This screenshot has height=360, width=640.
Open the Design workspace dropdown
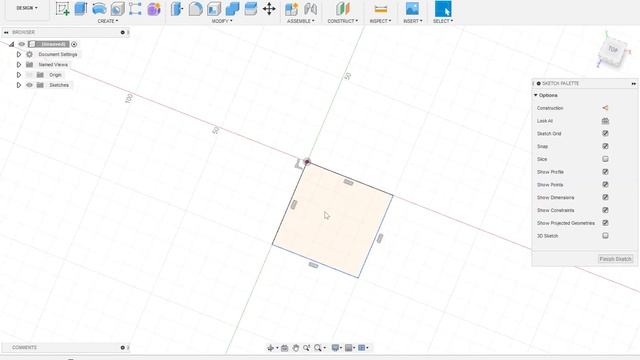(27, 8)
